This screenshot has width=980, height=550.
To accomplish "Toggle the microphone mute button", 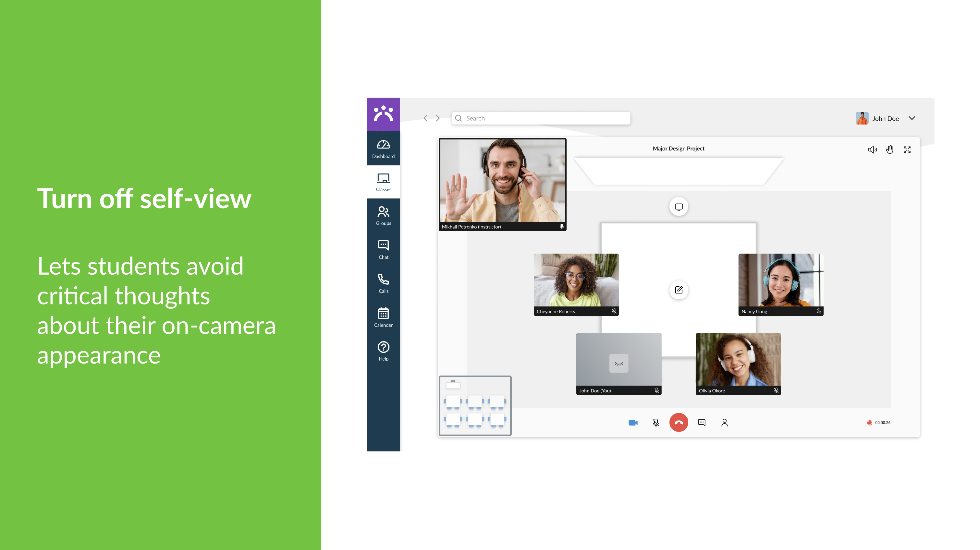I will (x=655, y=422).
